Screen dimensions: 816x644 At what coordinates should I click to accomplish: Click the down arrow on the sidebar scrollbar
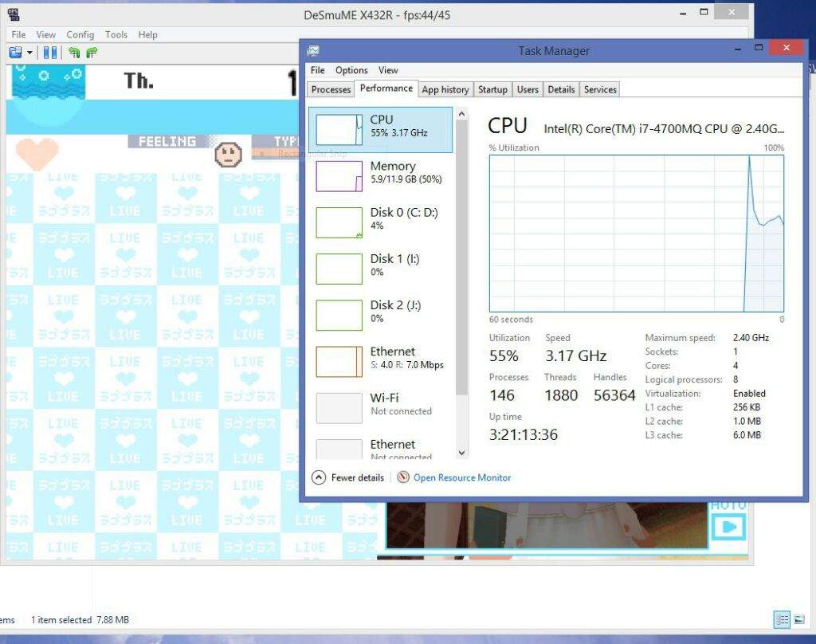[462, 452]
